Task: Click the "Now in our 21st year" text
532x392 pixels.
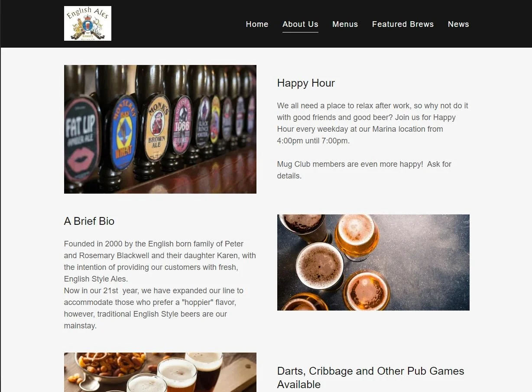Action: [x=154, y=308]
